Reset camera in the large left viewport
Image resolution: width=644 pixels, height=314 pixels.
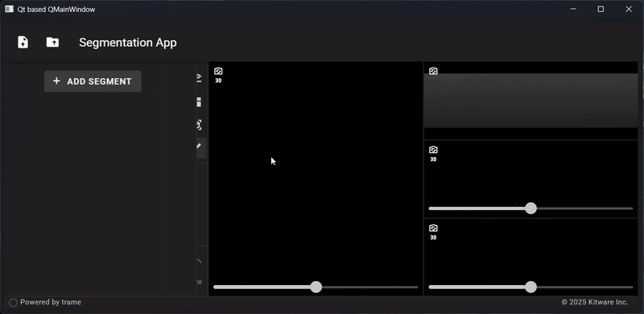(x=218, y=71)
